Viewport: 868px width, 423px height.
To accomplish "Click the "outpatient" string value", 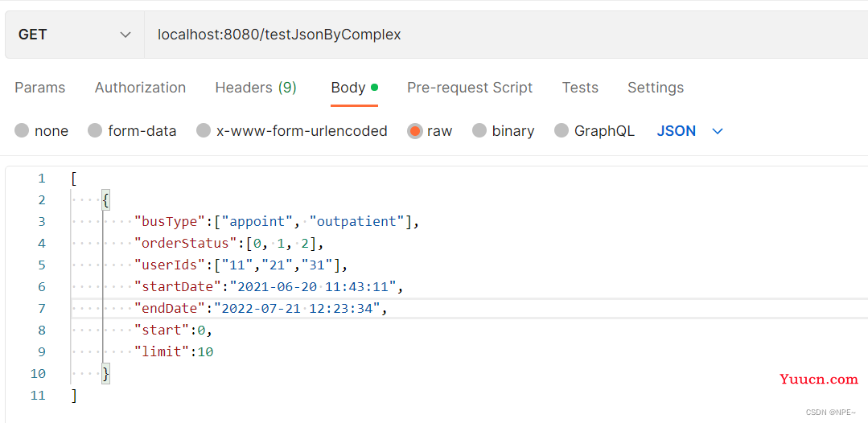I will click(x=357, y=222).
